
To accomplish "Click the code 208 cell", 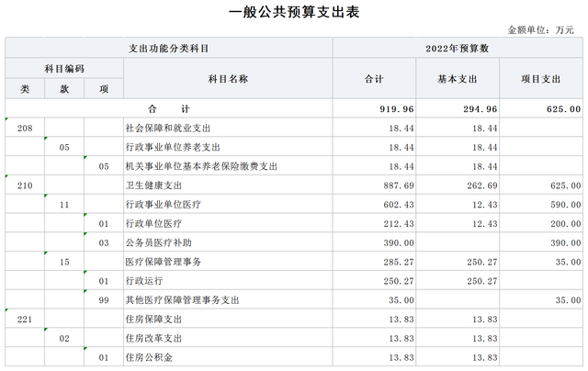I will point(25,129).
